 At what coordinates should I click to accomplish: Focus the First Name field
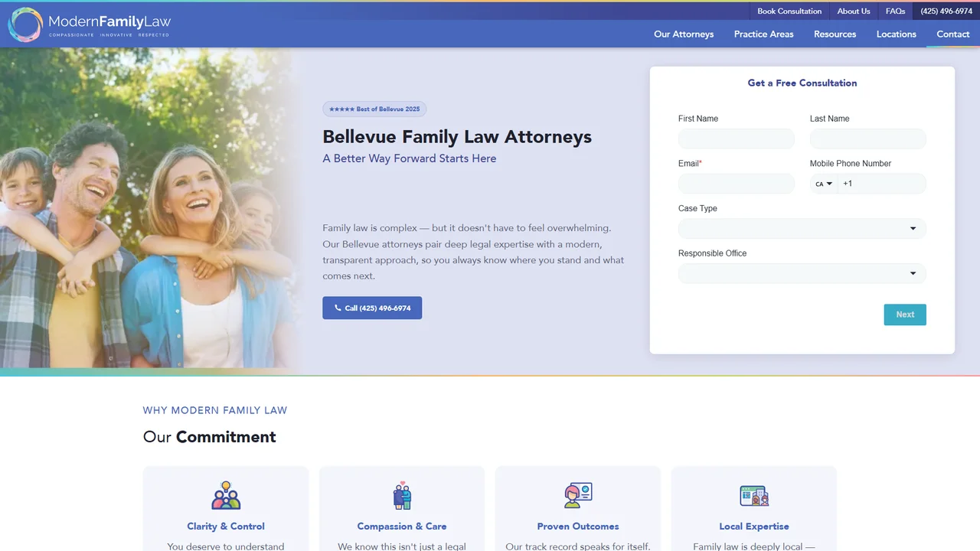[737, 139]
